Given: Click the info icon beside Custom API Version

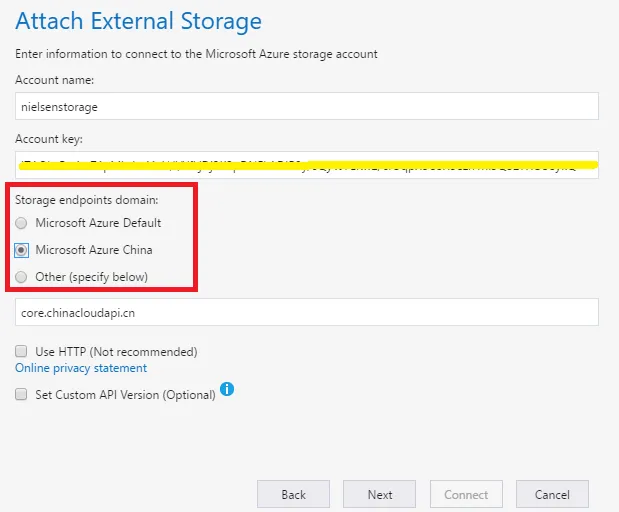Looking at the screenshot, I should pos(227,389).
